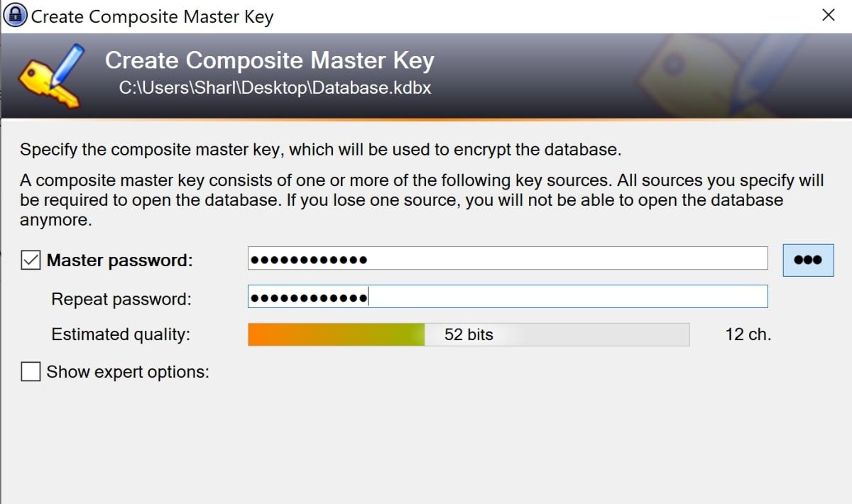852x504 pixels.
Task: Focus the Repeat password input field
Action: tap(508, 297)
